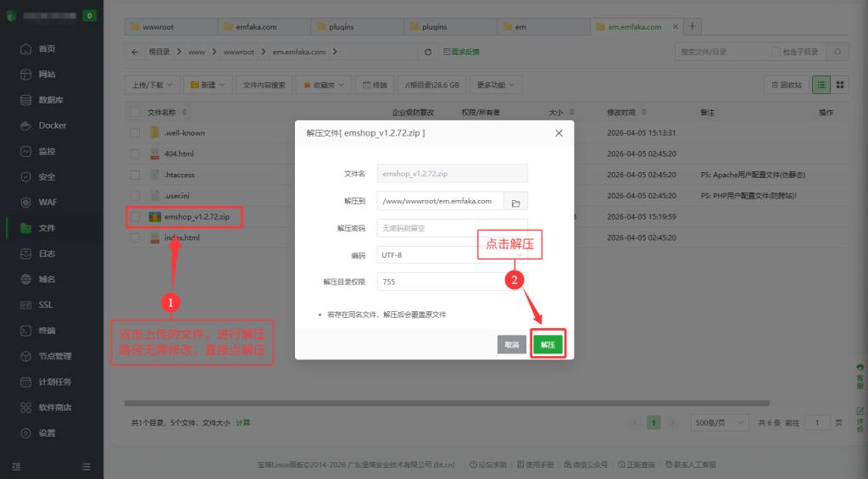This screenshot has width=868, height=479.
Task: Click the 解压目录权限 755 field
Action: [453, 281]
